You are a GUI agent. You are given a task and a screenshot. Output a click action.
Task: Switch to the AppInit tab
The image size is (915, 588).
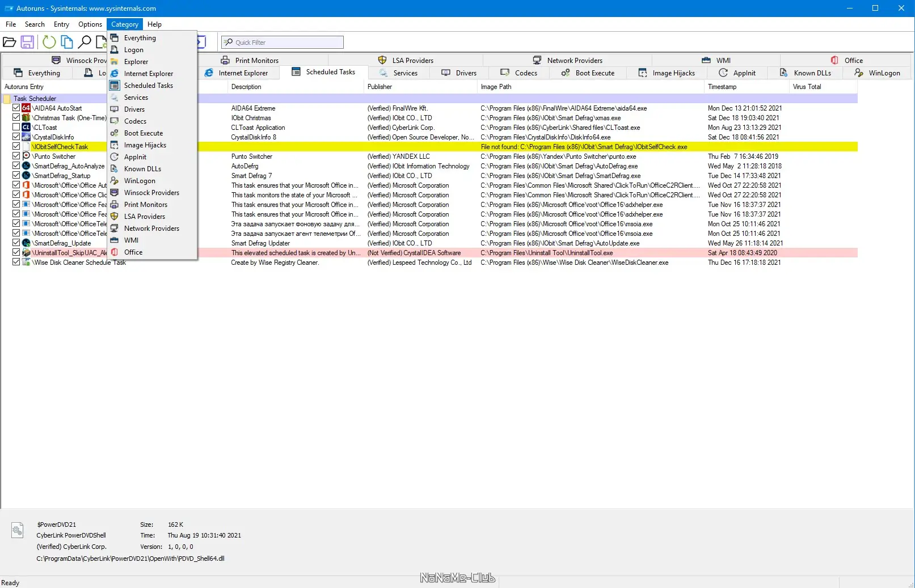coord(737,73)
